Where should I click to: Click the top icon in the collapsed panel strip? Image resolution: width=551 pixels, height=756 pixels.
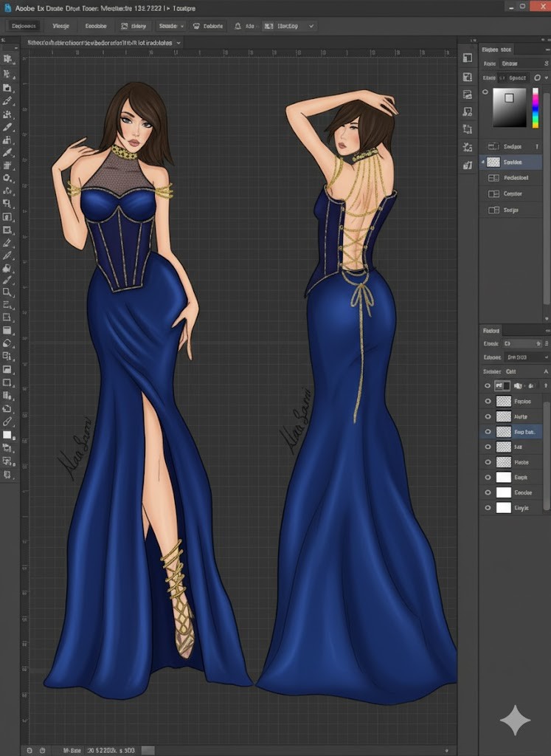[467, 58]
